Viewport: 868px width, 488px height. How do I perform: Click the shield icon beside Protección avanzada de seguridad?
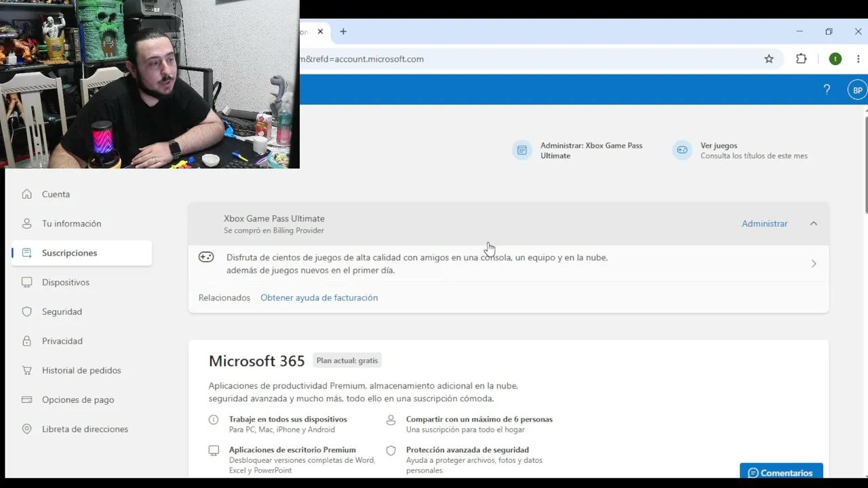click(391, 450)
